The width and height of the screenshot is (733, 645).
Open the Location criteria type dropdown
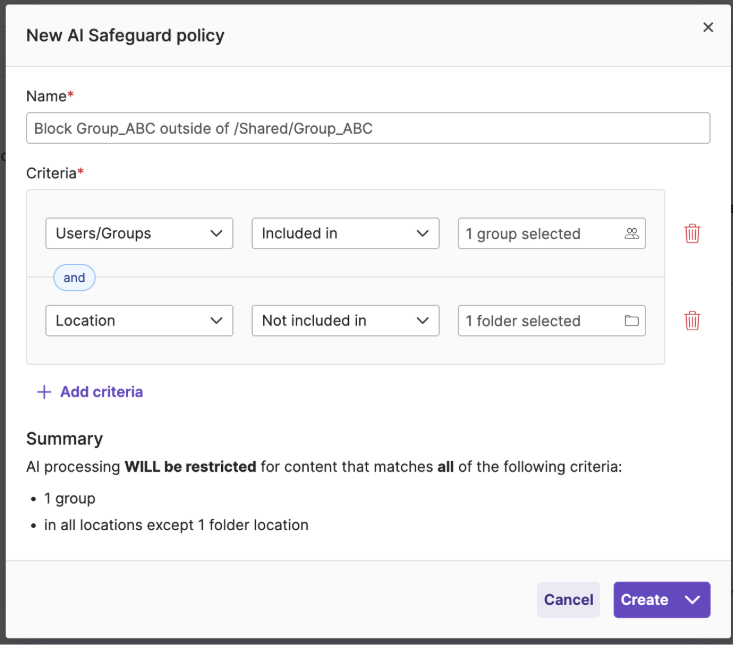pyautogui.click(x=139, y=320)
